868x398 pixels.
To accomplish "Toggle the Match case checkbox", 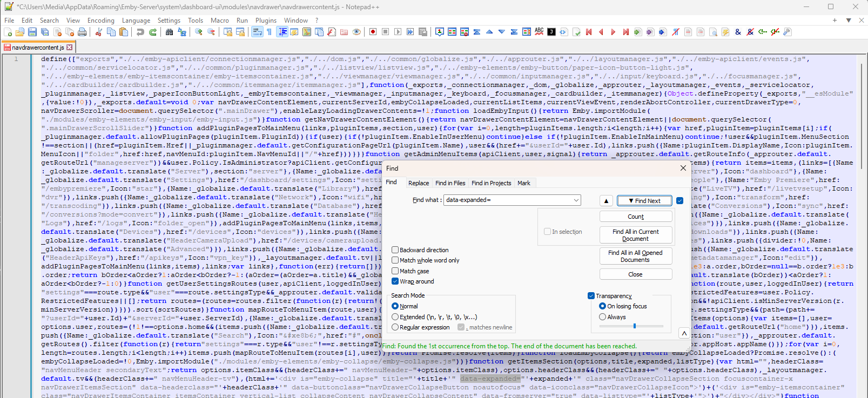I will click(395, 271).
